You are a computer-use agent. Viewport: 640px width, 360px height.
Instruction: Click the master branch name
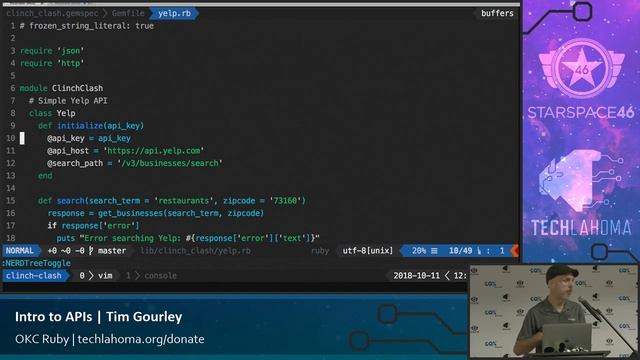click(x=112, y=251)
